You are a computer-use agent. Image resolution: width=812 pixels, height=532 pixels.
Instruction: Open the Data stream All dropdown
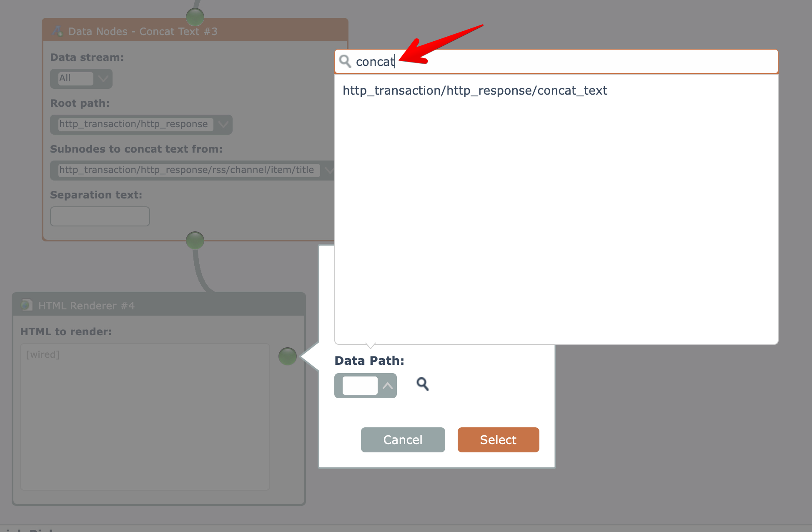[81, 78]
